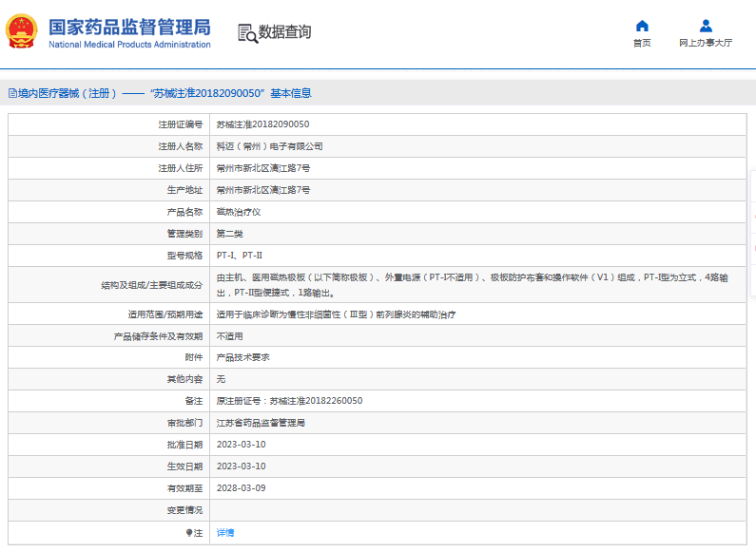Click the document icon before 境内医疗器械
This screenshot has width=756, height=552.
pyautogui.click(x=12, y=93)
